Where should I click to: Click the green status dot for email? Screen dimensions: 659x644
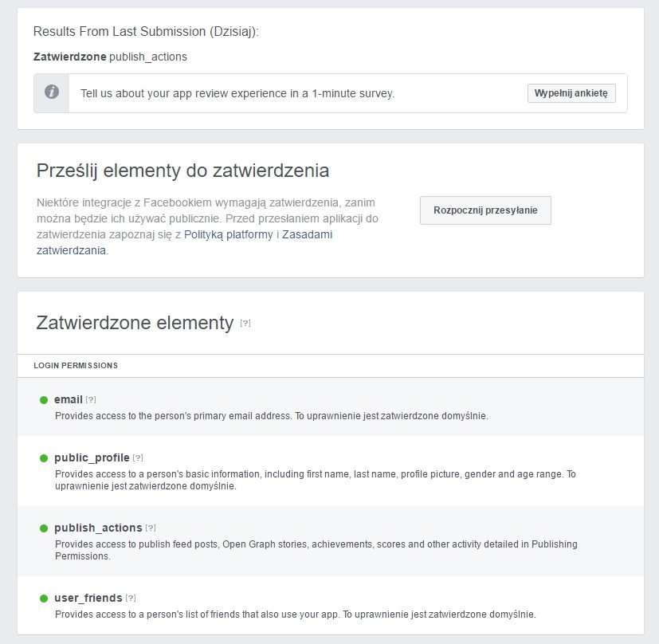44,400
